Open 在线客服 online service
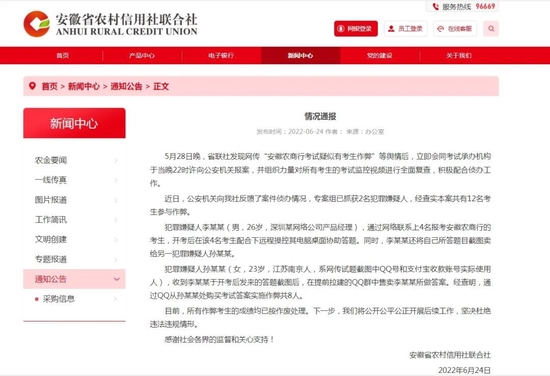Viewport: 550px width, 376px height. coord(455,29)
